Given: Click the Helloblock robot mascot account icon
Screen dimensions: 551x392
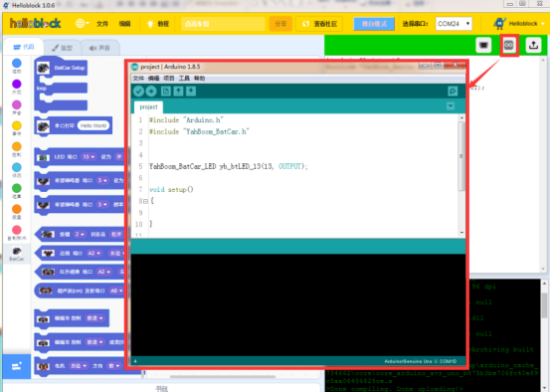Looking at the screenshot, I should [x=499, y=24].
